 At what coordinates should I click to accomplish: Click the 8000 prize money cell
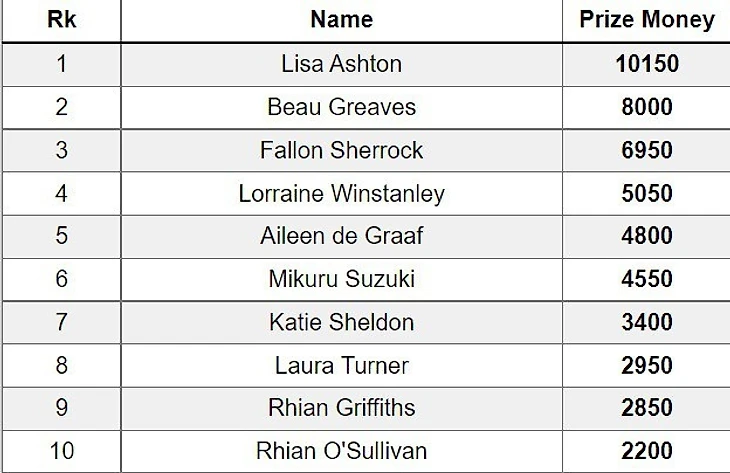click(x=646, y=108)
